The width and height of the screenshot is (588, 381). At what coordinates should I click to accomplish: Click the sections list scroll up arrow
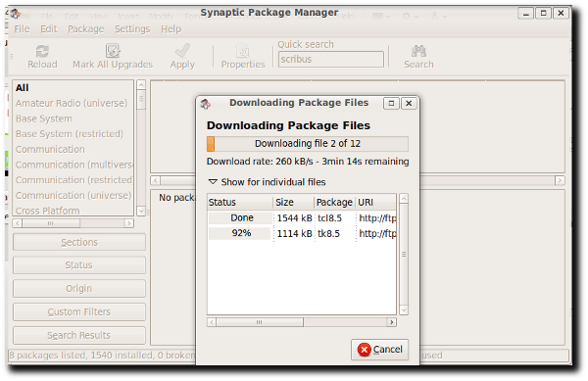tap(141, 84)
